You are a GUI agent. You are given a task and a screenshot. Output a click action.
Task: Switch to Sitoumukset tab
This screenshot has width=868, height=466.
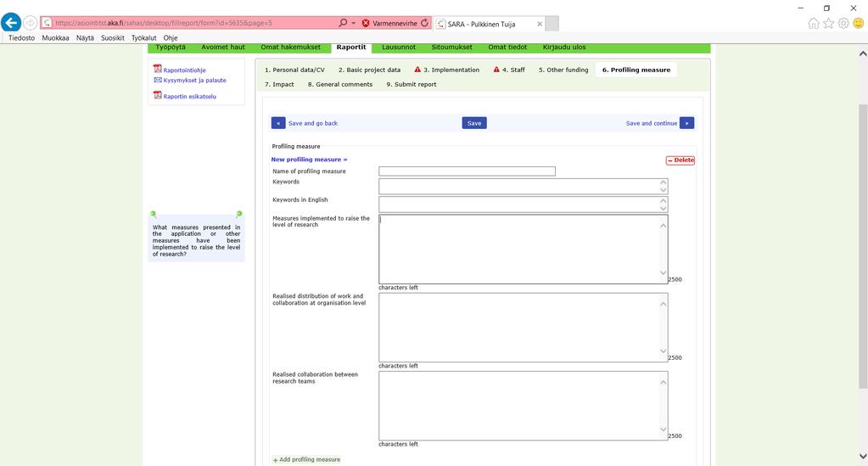pyautogui.click(x=451, y=48)
